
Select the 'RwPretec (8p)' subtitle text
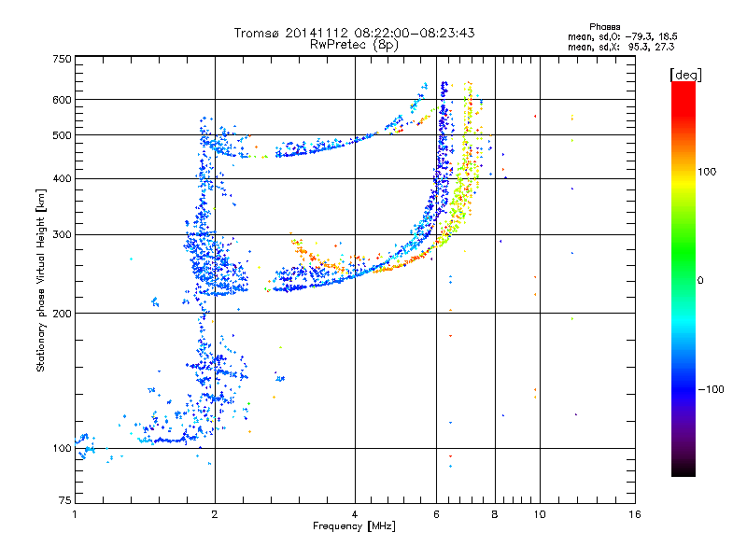coord(354,45)
